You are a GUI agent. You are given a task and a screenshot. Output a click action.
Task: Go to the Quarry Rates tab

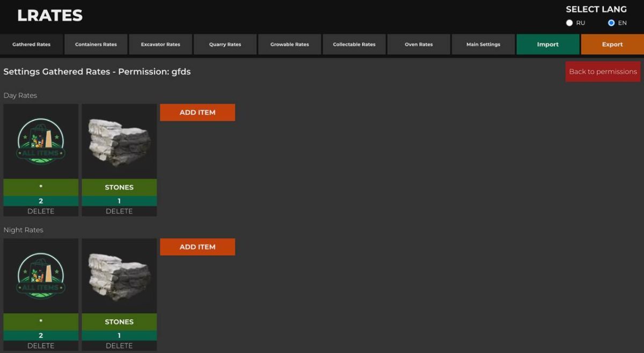coord(225,45)
